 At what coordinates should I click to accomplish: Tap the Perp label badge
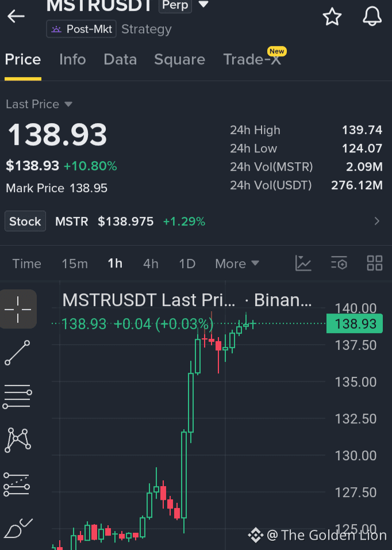pos(175,5)
